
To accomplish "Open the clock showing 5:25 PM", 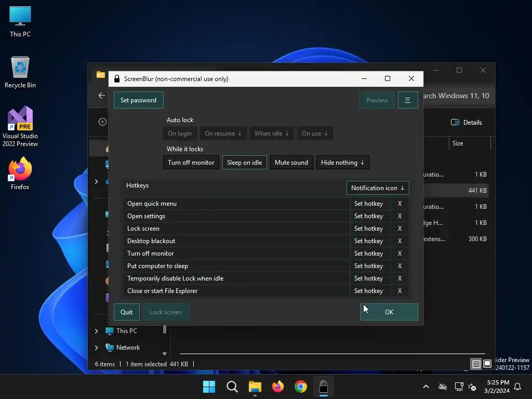I will pos(497,387).
